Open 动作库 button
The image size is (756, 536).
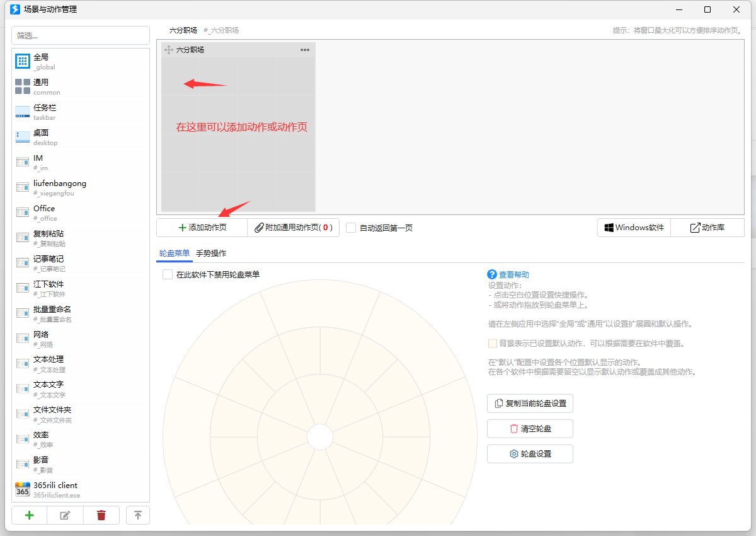pyautogui.click(x=707, y=228)
